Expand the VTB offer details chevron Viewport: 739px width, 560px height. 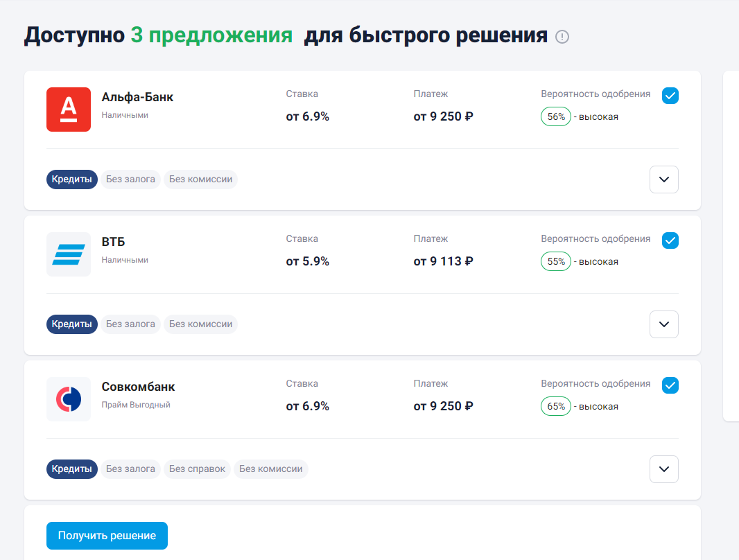point(663,324)
